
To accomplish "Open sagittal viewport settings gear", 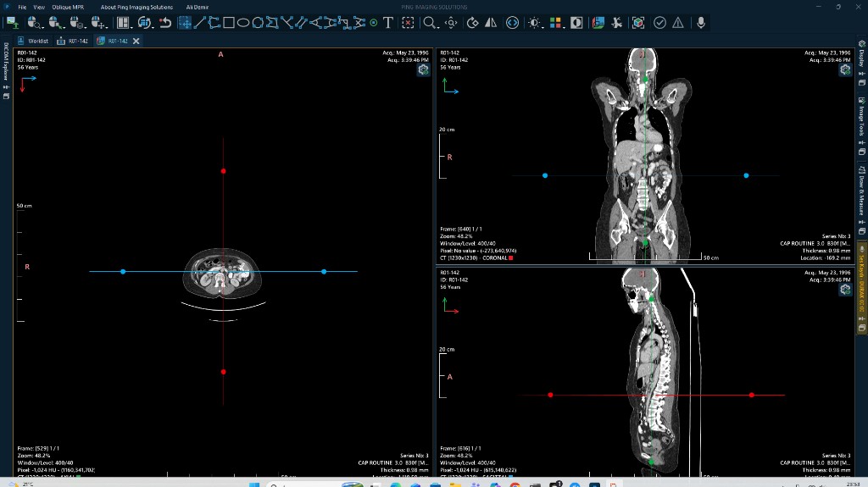I will point(845,290).
